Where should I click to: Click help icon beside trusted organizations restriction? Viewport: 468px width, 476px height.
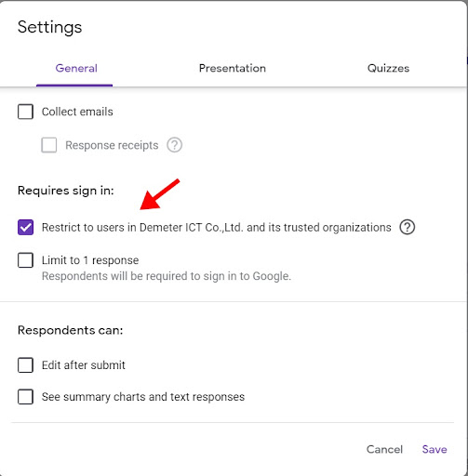407,227
